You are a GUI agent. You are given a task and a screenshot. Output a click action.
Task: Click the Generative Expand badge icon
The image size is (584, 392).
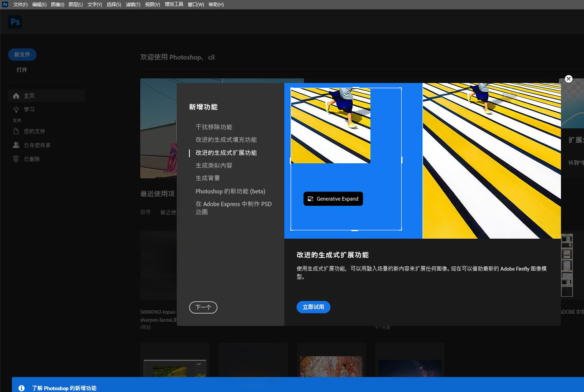310,199
